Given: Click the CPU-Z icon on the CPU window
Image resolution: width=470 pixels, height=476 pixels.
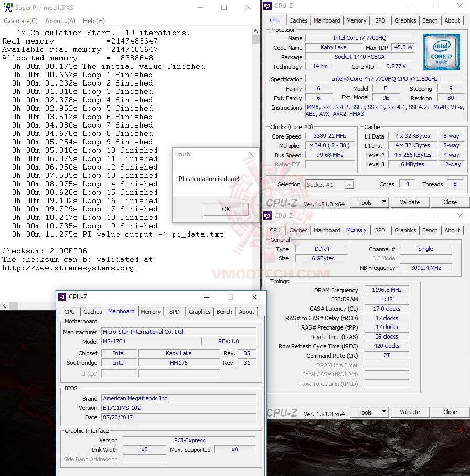Looking at the screenshot, I should 268,5.
